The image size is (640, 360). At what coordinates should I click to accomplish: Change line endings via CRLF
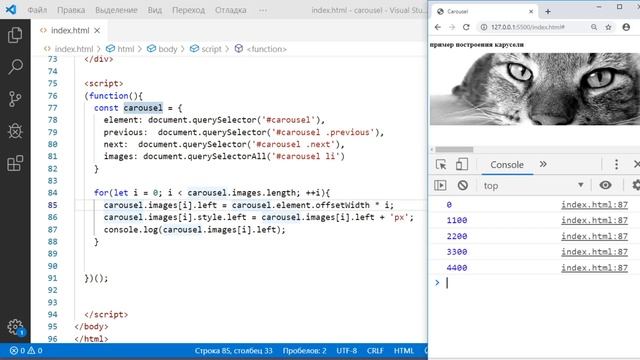click(375, 351)
